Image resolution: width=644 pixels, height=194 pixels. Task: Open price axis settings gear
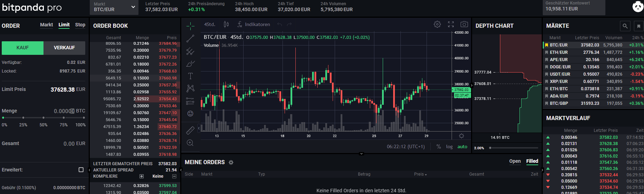pyautogui.click(x=462, y=136)
